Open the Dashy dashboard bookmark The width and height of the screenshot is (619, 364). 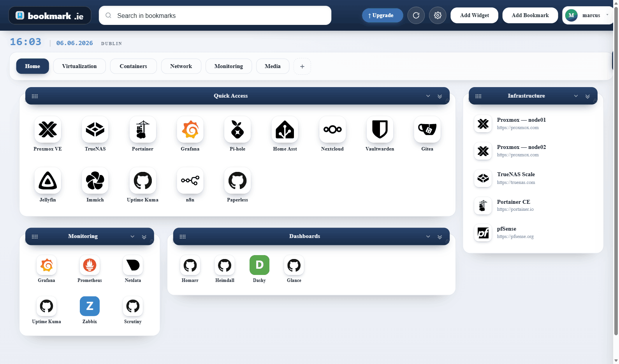(x=259, y=265)
